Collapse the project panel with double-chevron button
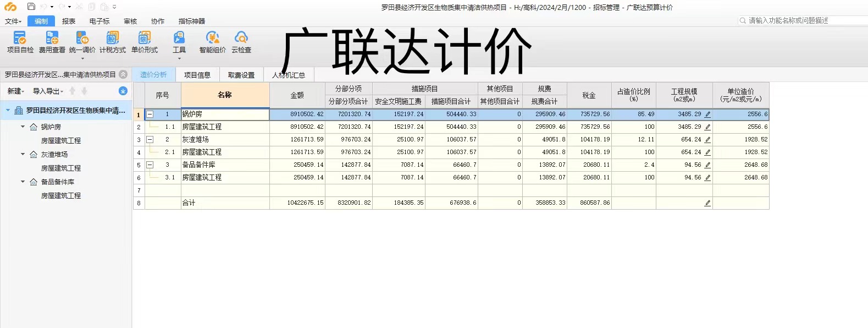Screen dimensions: 868x328 coord(123,74)
